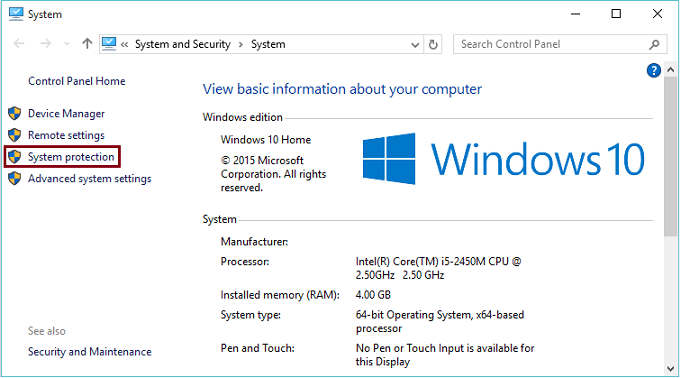Click the vertical scrollbar thumb

671,156
